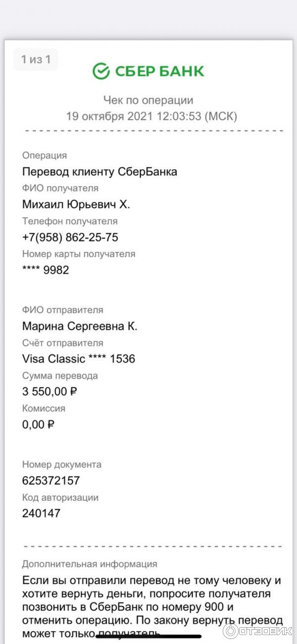Tap the "1 из 1" page indicator

36,60
